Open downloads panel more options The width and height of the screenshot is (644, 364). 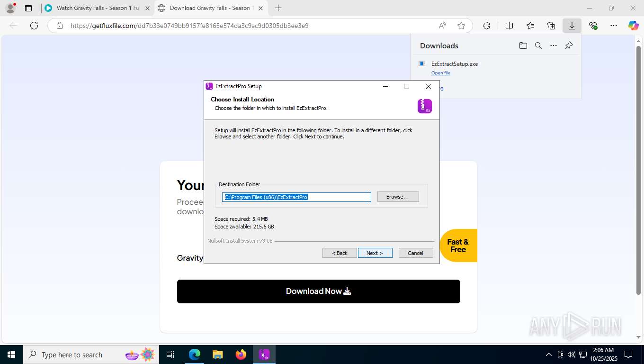(554, 45)
